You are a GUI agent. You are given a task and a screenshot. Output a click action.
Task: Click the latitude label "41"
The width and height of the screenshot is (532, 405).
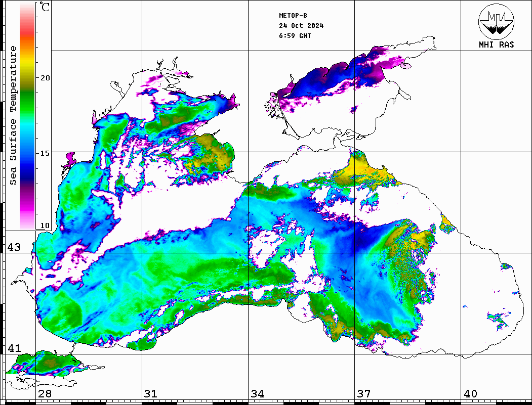[x=14, y=348]
